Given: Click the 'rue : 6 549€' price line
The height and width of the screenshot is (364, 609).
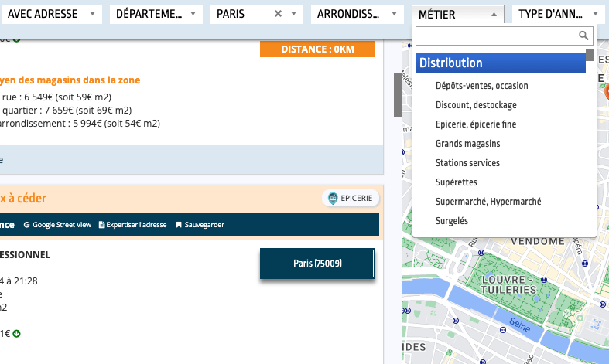Looking at the screenshot, I should coord(56,97).
